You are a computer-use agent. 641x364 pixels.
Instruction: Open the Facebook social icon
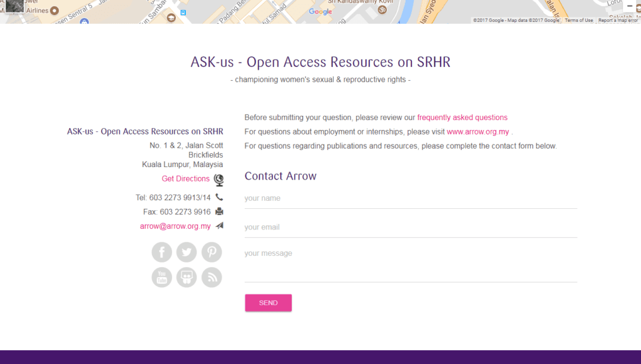162,252
